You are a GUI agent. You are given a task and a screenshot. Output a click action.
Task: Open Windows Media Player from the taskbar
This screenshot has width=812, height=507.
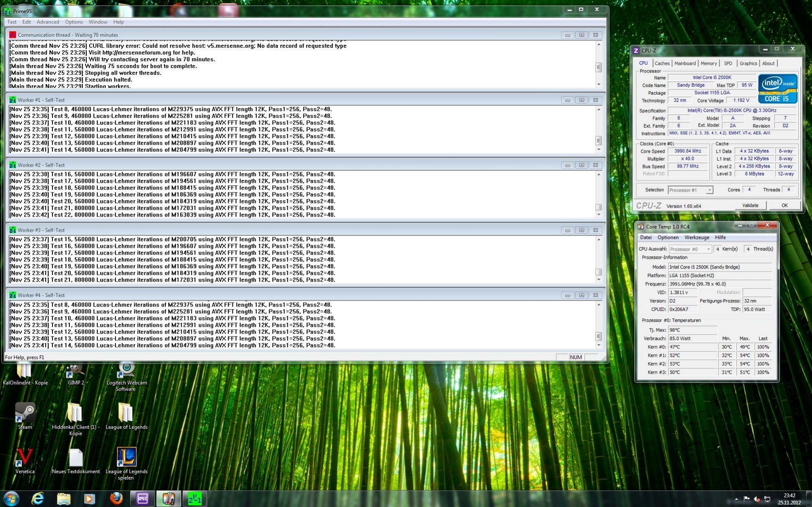(89, 499)
